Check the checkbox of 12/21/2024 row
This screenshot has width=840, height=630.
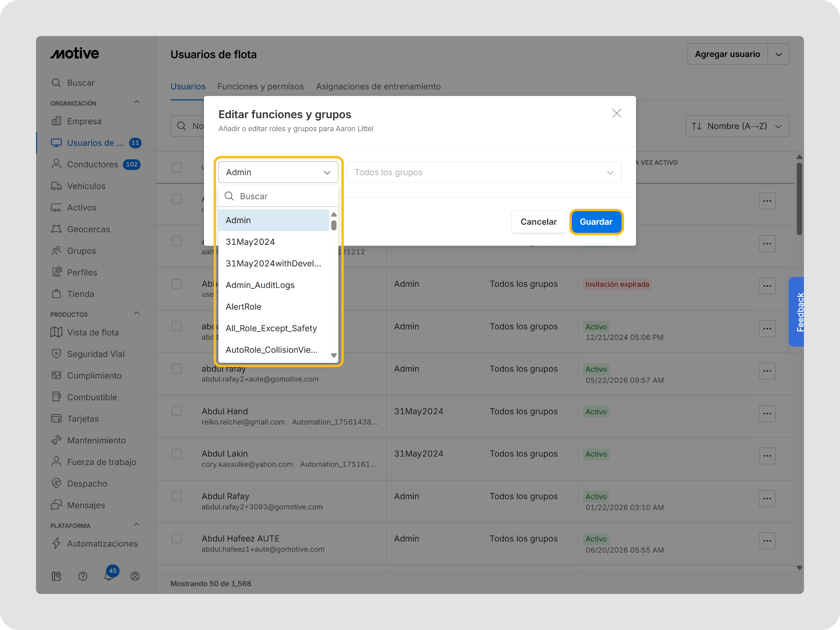[177, 326]
